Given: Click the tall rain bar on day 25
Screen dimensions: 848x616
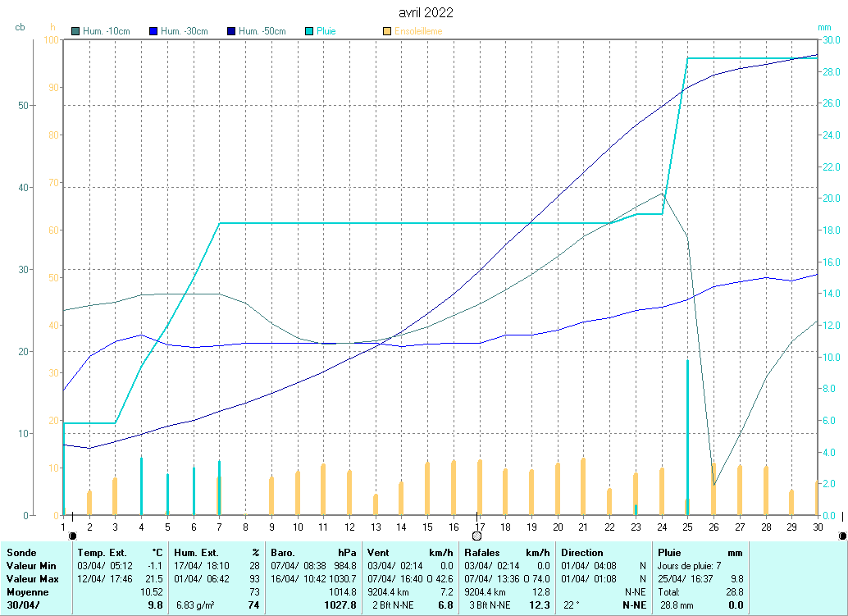Looking at the screenshot, I should click(x=687, y=435).
